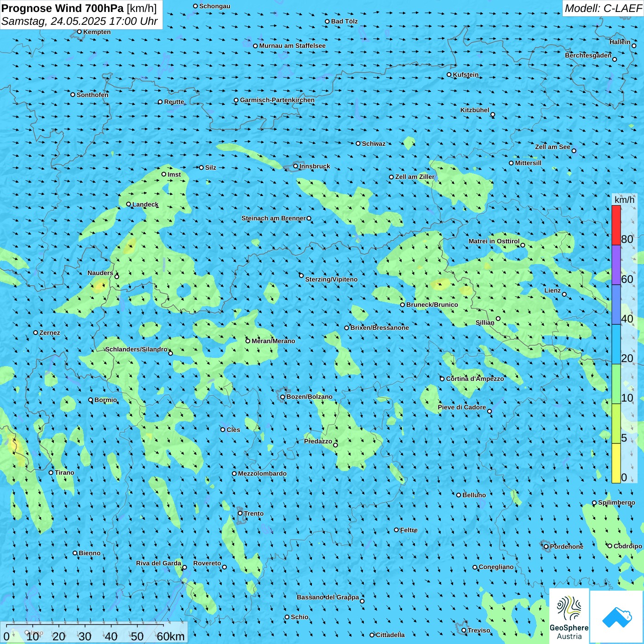The image size is (644, 644).
Task: Click the Conegliano label
Action: 496,567
